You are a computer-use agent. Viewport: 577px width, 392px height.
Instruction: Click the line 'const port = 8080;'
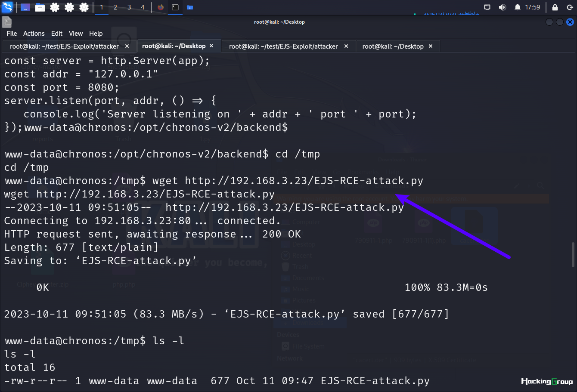point(62,87)
